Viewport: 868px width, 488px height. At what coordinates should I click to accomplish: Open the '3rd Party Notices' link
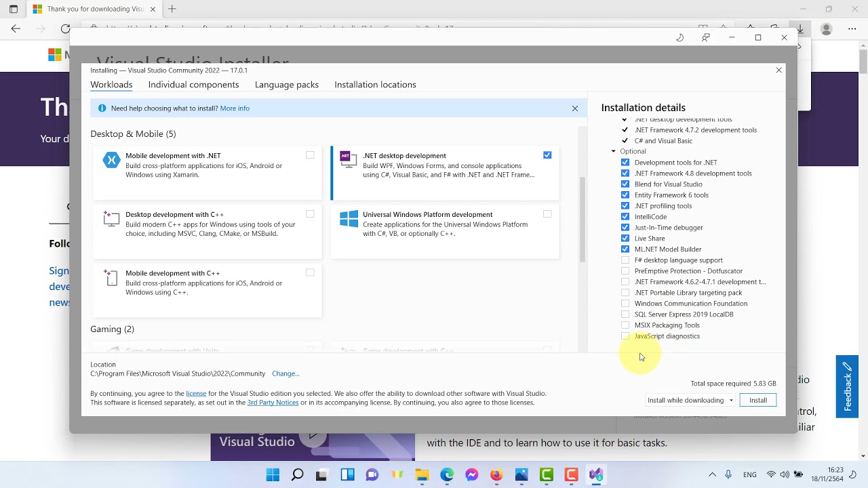pos(273,403)
